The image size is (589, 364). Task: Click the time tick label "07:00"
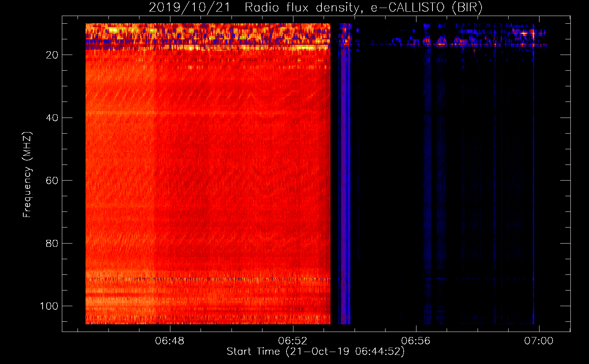(539, 341)
